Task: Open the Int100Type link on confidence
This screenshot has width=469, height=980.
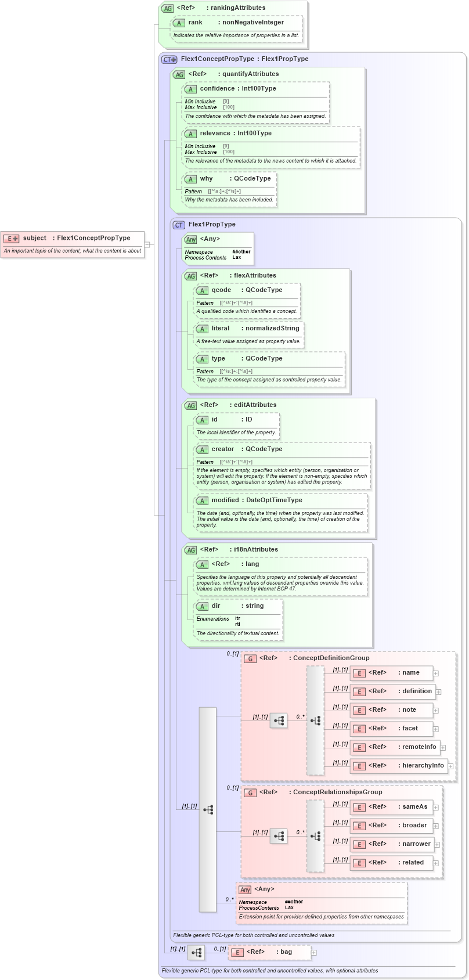Action: pyautogui.click(x=259, y=89)
